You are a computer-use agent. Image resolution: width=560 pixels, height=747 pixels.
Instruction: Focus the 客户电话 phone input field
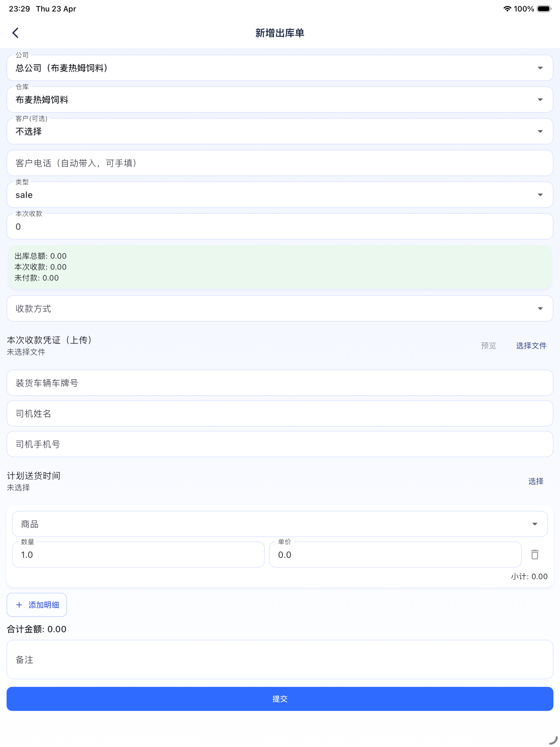point(280,163)
